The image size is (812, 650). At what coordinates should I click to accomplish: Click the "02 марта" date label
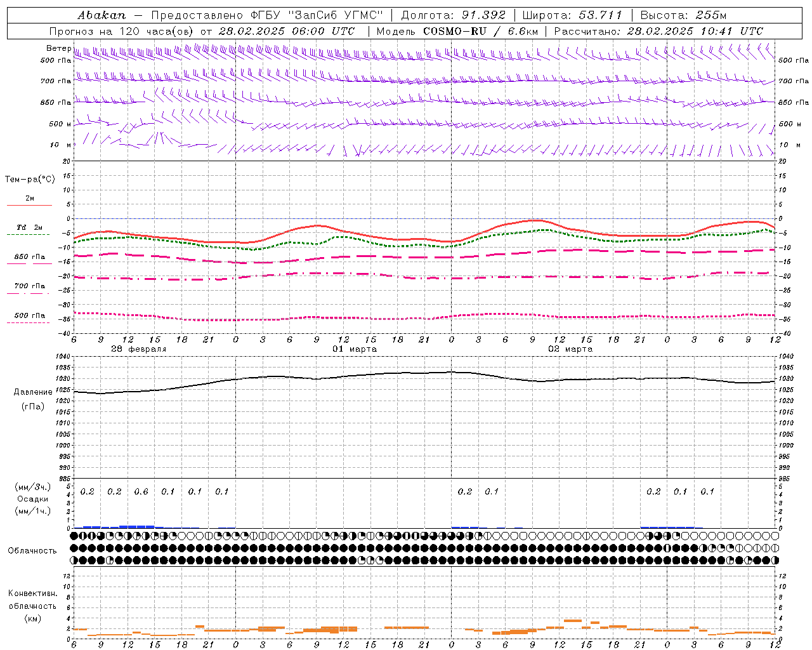pyautogui.click(x=570, y=349)
